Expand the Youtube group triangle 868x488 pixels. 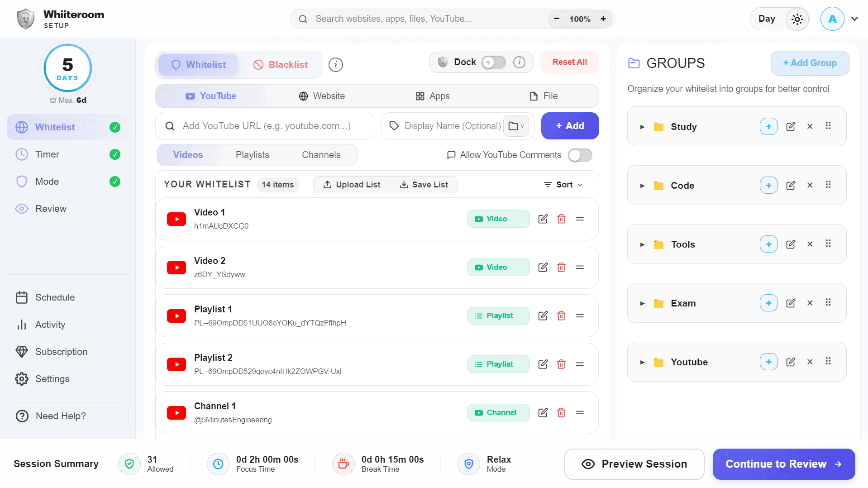point(642,363)
